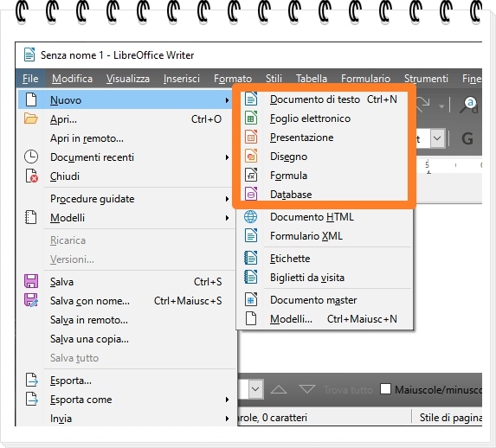
Task: Click the Modelli template icon
Action: click(x=31, y=218)
